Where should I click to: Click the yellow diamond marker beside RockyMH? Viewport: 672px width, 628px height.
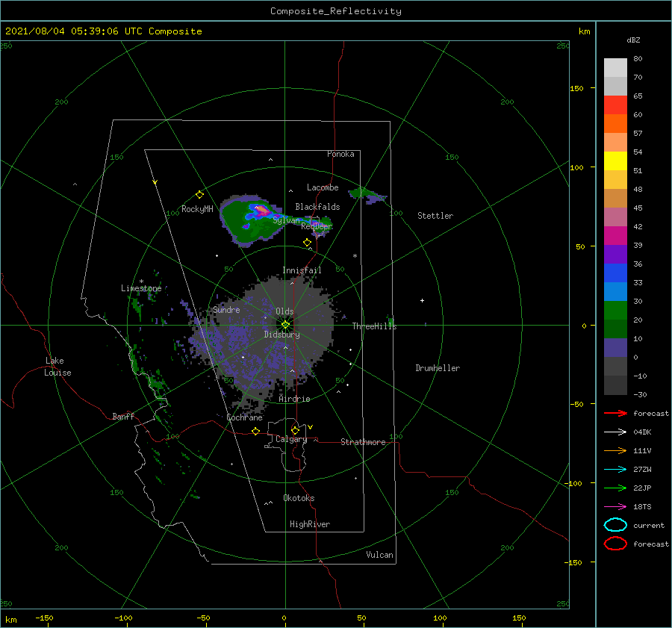(x=199, y=195)
